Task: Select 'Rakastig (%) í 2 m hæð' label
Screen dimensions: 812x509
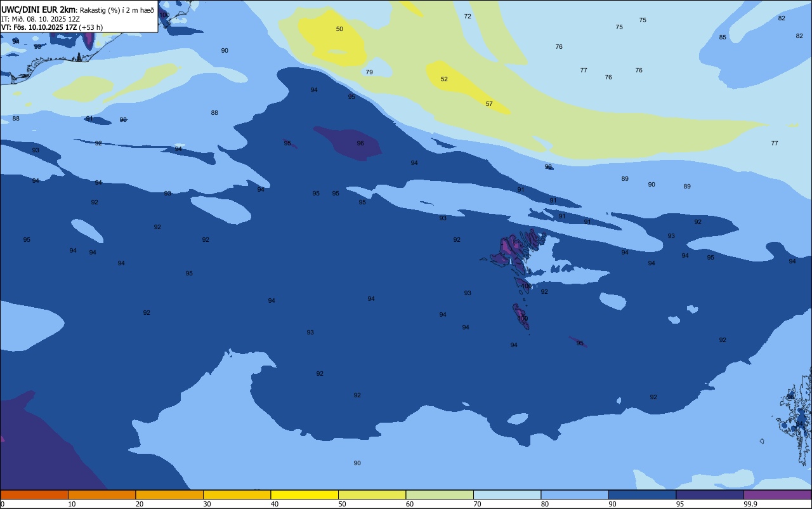Action: [x=117, y=10]
